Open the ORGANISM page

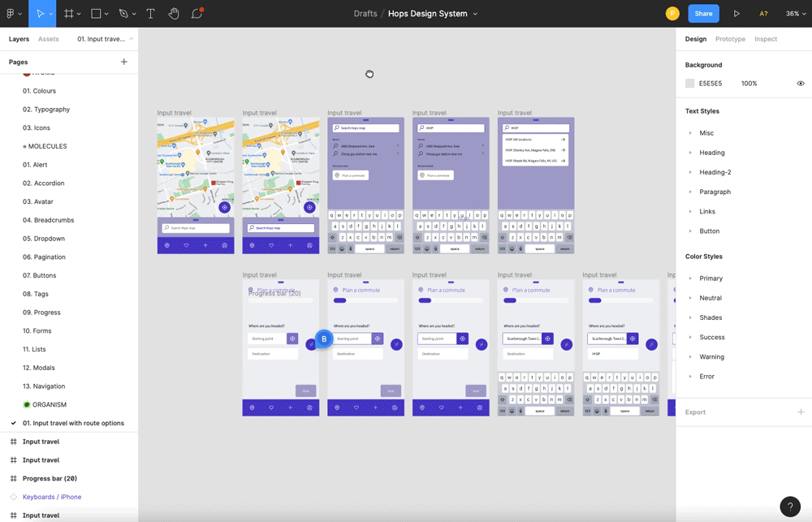[x=45, y=405]
